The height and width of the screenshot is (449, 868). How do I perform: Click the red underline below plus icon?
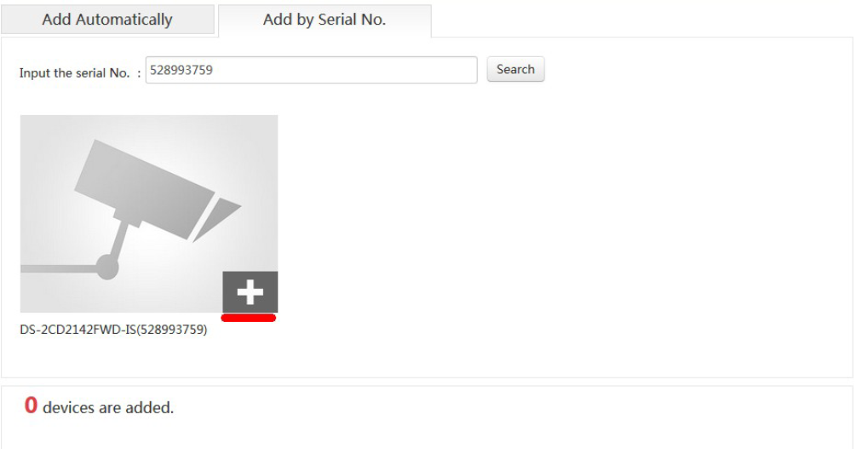[x=248, y=318]
